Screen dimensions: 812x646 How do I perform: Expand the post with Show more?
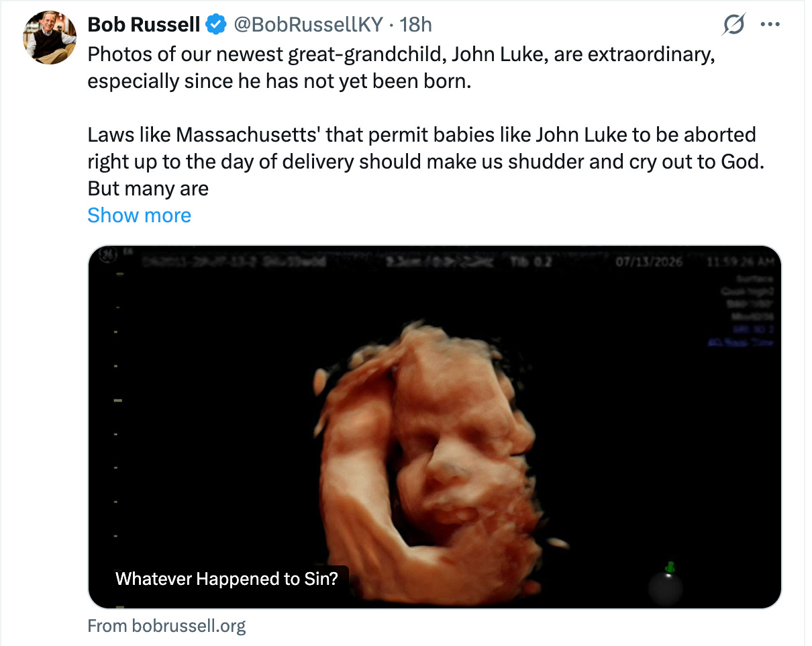(140, 216)
